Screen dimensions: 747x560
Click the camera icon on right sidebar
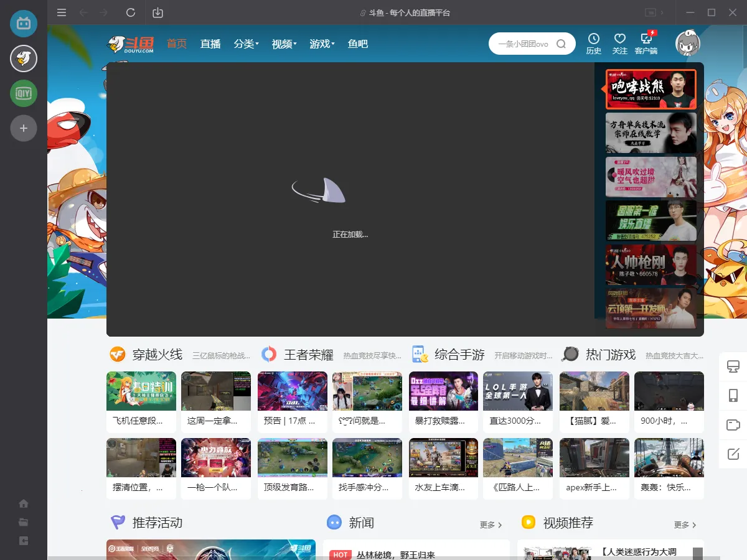tap(733, 425)
